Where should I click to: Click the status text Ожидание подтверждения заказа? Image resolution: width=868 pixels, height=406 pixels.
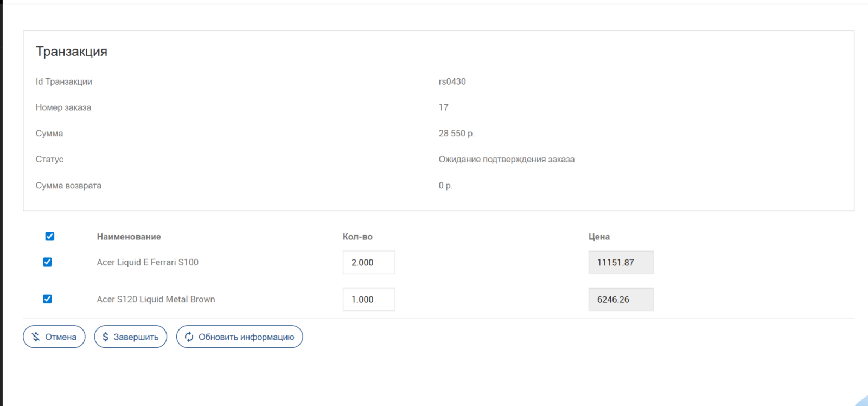507,159
